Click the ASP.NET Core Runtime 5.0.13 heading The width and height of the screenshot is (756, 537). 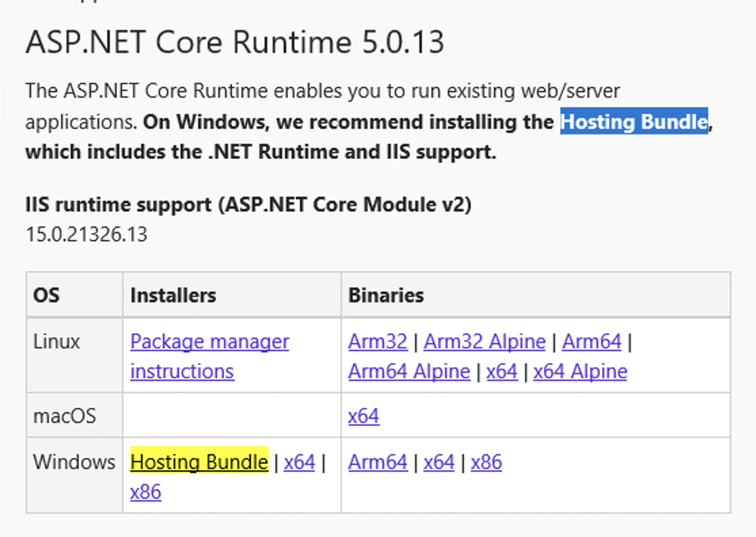pyautogui.click(x=235, y=42)
